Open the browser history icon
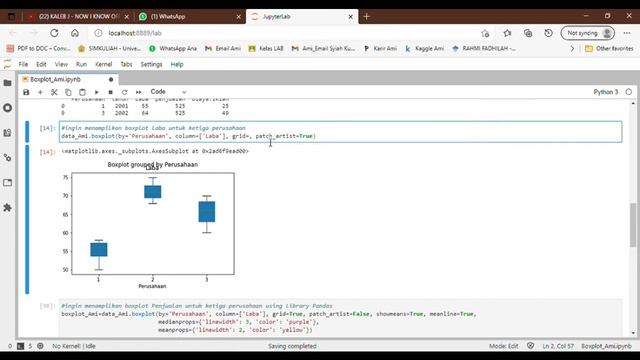The width and height of the screenshot is (640, 360). (x=548, y=33)
